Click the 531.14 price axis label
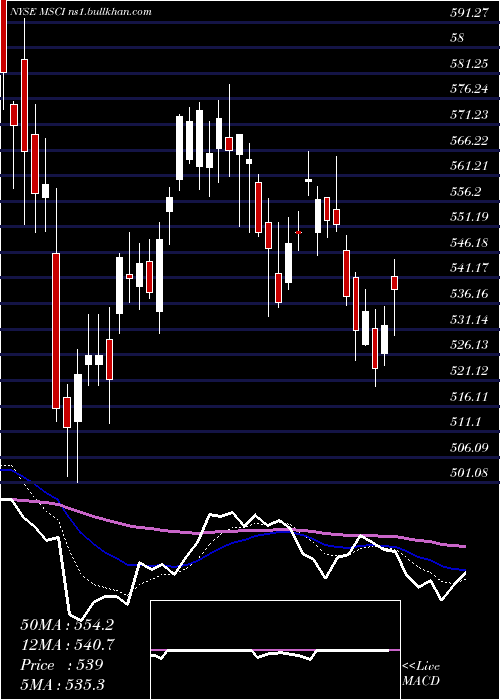This screenshot has width=500, height=700. pyautogui.click(x=469, y=320)
